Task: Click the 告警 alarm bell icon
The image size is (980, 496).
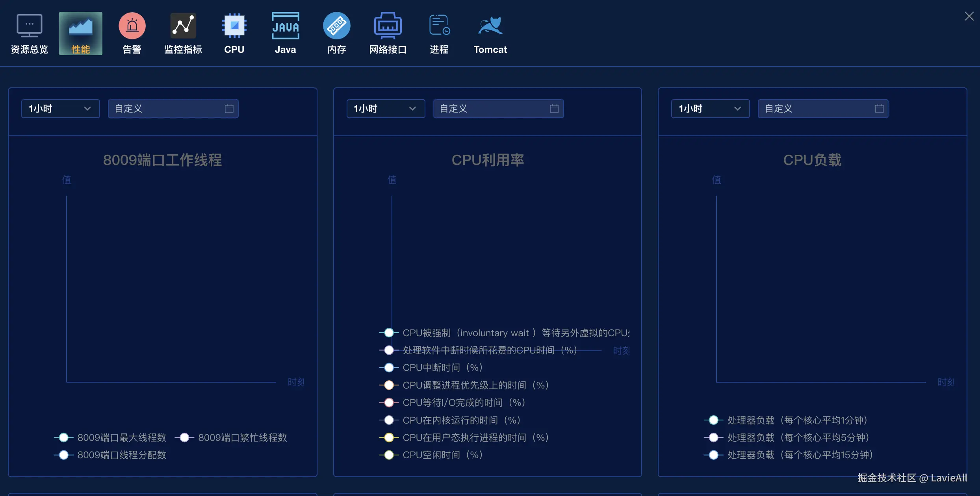Action: tap(132, 26)
